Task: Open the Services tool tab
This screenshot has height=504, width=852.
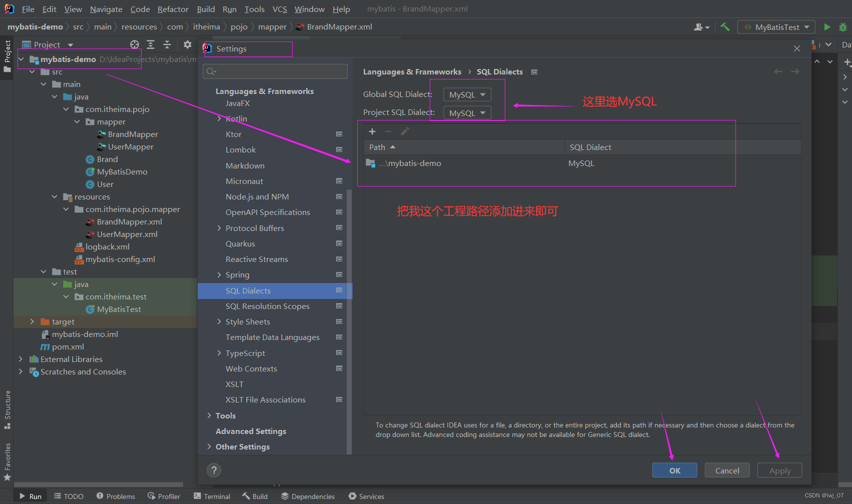Action: (366, 496)
